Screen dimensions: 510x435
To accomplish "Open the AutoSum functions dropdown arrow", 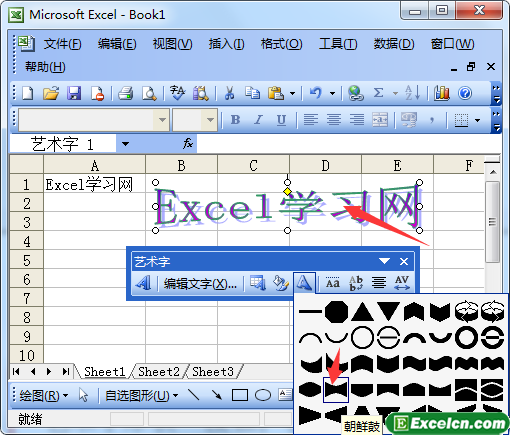I will 395,94.
